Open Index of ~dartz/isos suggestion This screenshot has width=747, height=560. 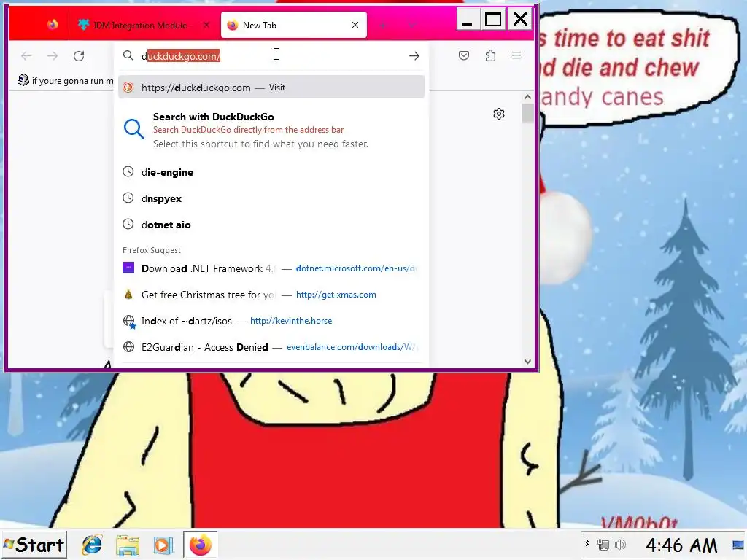(x=271, y=321)
